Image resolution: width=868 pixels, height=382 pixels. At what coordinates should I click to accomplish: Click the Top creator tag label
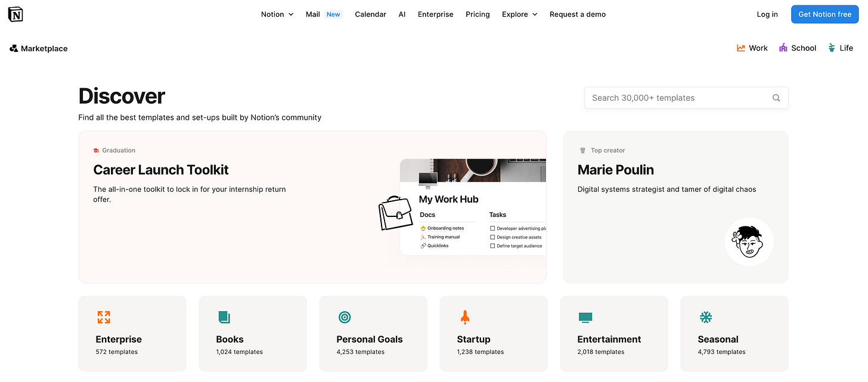tap(607, 150)
